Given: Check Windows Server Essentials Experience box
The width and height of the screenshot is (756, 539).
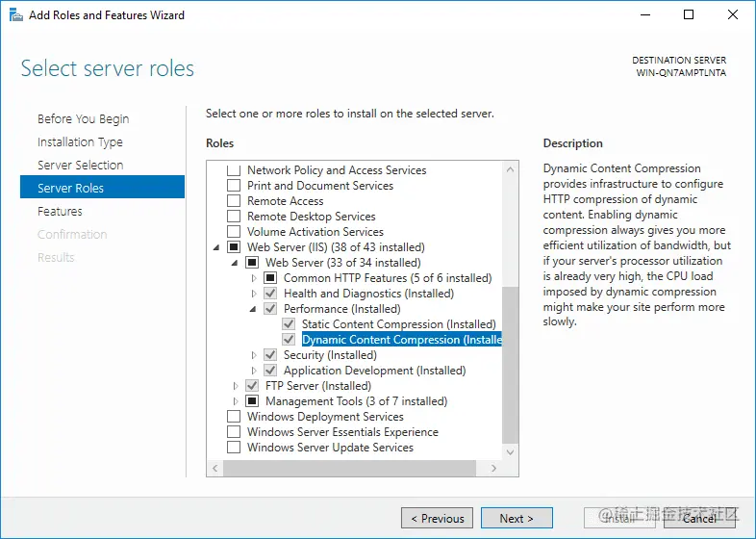Looking at the screenshot, I should click(x=234, y=432).
